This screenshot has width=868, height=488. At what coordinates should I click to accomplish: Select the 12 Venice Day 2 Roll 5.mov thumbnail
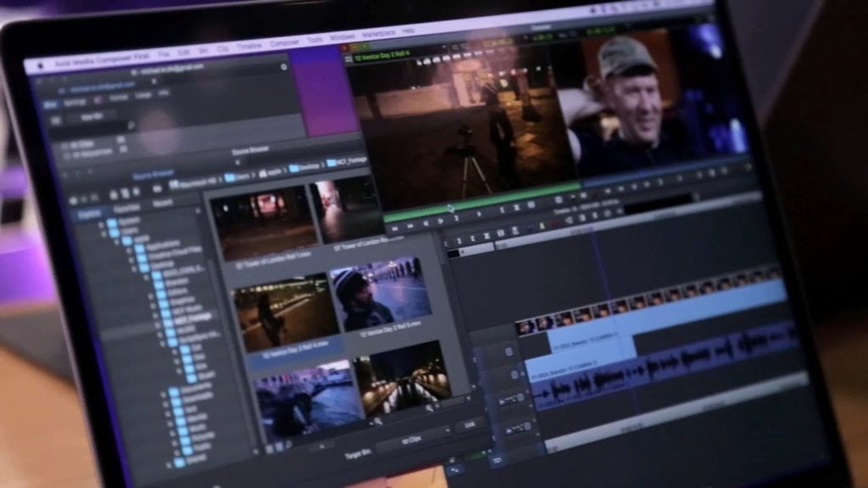coord(381,293)
